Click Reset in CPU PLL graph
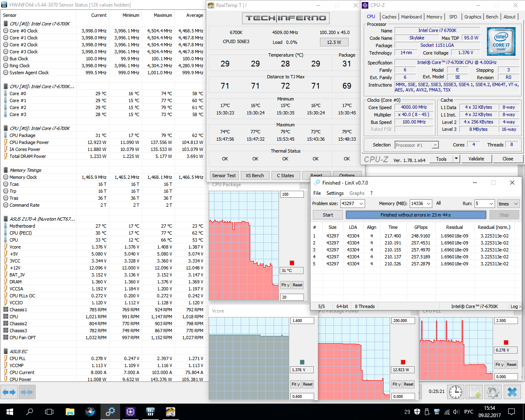Screen dimensions: 525x420 tap(511, 365)
